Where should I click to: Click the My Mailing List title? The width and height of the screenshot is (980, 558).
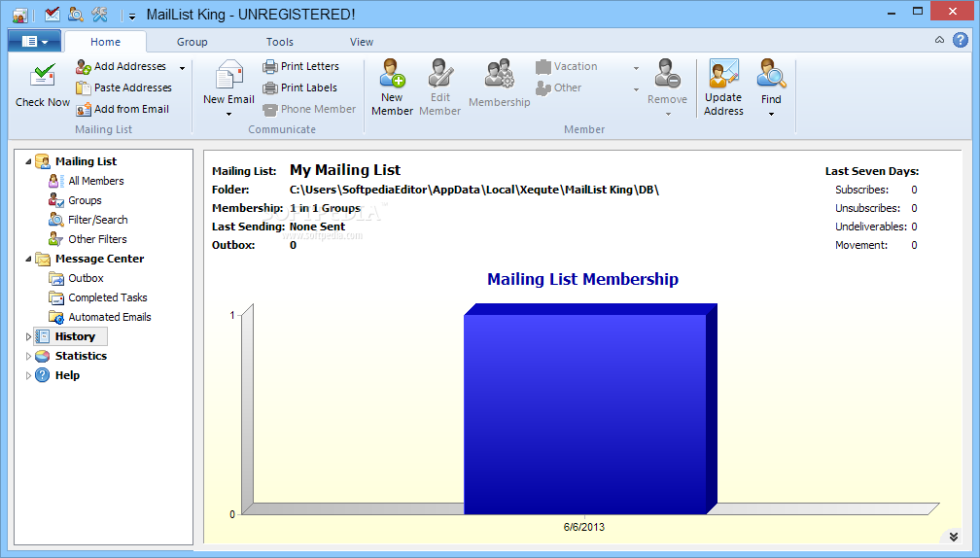pyautogui.click(x=345, y=170)
